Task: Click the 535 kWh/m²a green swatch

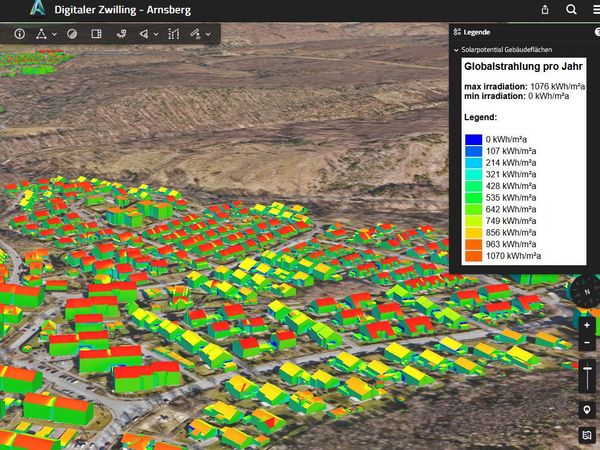Action: pyautogui.click(x=473, y=197)
